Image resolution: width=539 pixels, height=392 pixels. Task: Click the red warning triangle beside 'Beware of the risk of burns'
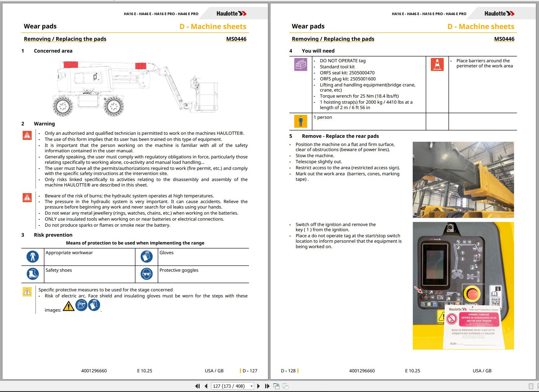point(27,198)
